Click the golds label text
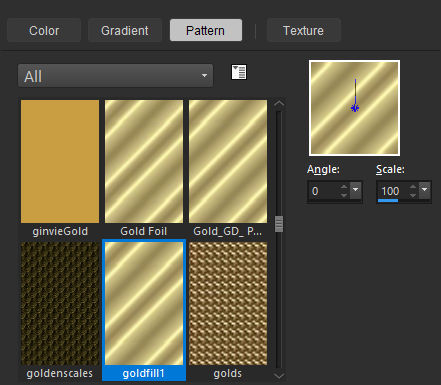The height and width of the screenshot is (385, 441). [228, 373]
